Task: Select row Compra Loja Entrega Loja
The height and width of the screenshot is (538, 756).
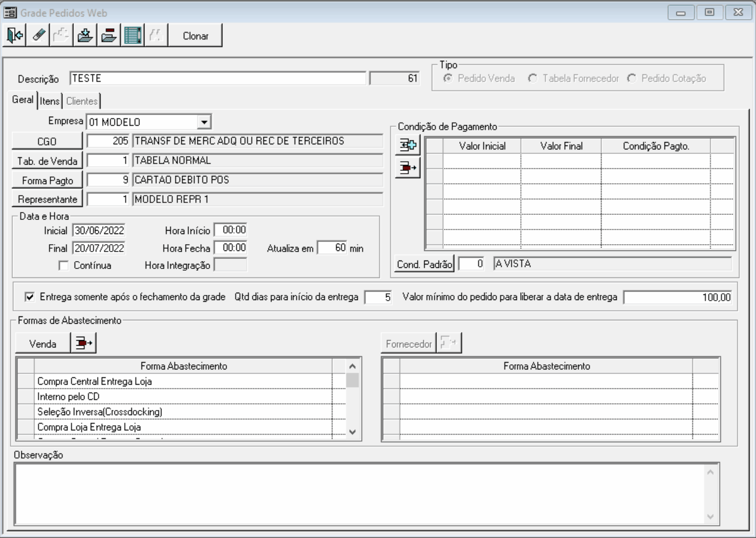Action: pos(183,427)
